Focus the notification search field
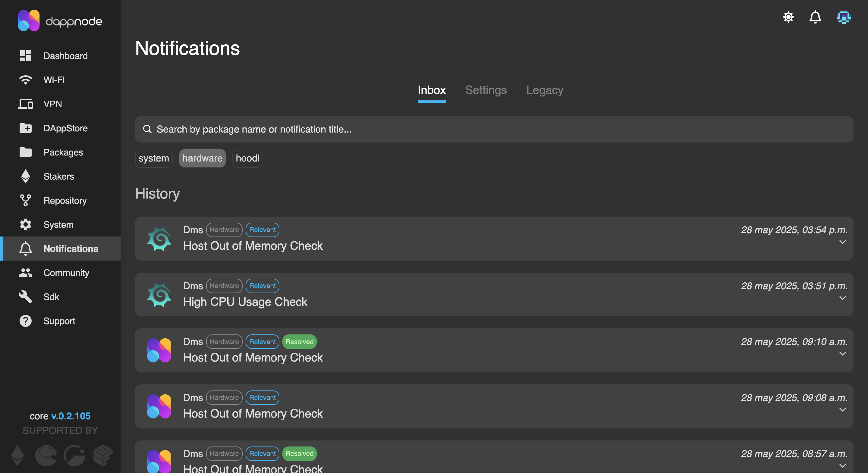 tap(494, 129)
